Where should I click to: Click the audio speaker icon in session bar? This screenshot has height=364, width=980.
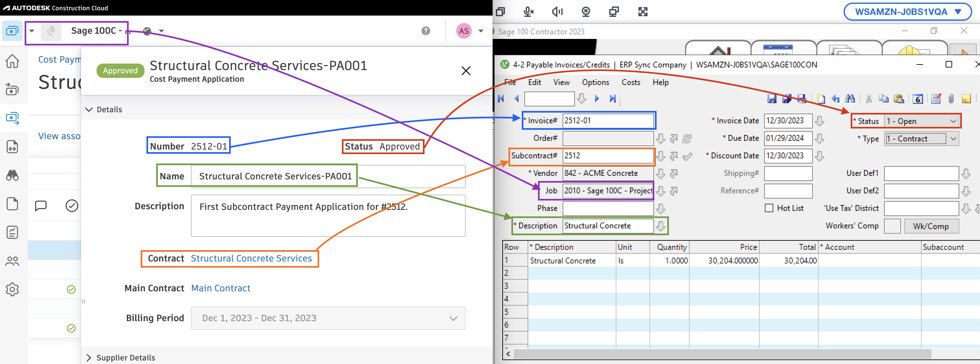(557, 11)
